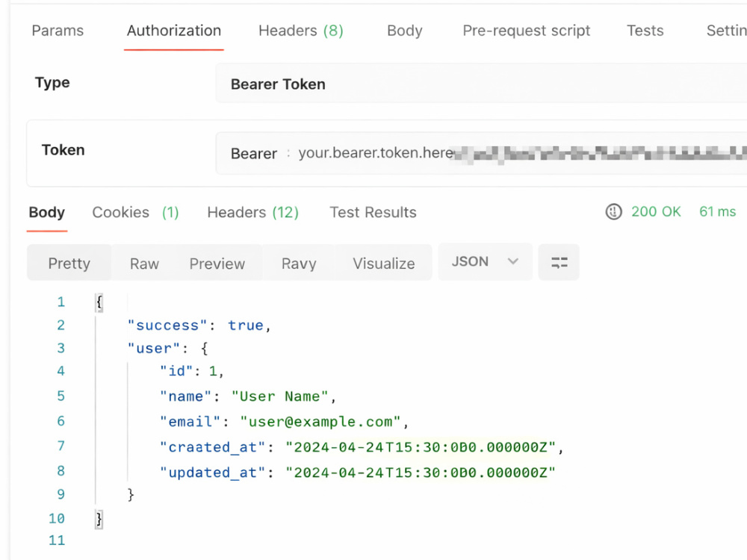Image resolution: width=747 pixels, height=560 pixels.
Task: Click the true value in response
Action: [245, 326]
